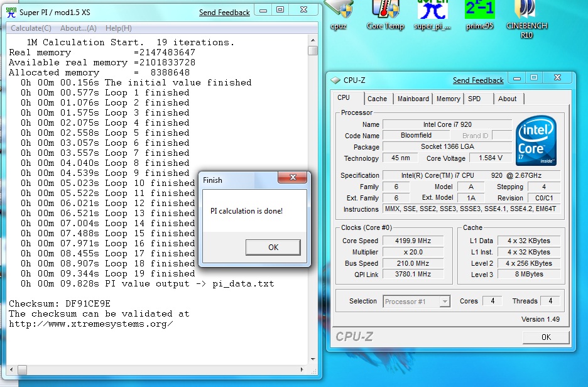The image size is (588, 387).
Task: Click the CPU-Z title bar icon
Action: tap(335, 80)
